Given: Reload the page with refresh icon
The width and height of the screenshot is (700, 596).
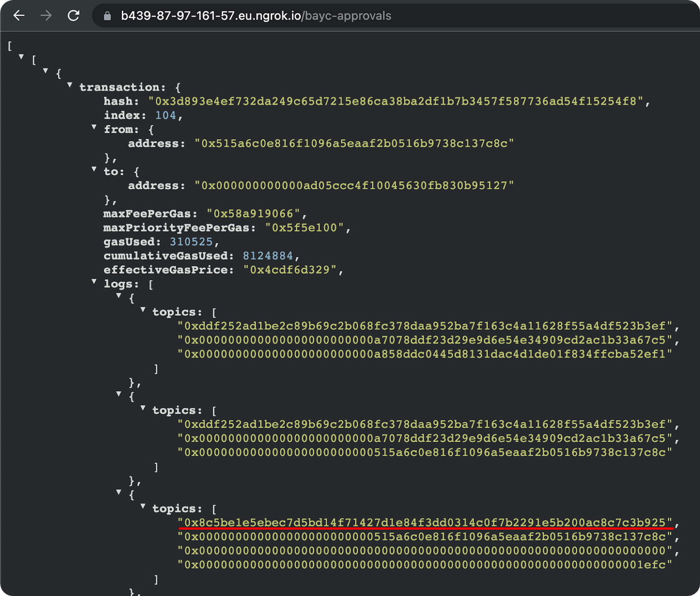Looking at the screenshot, I should [73, 15].
